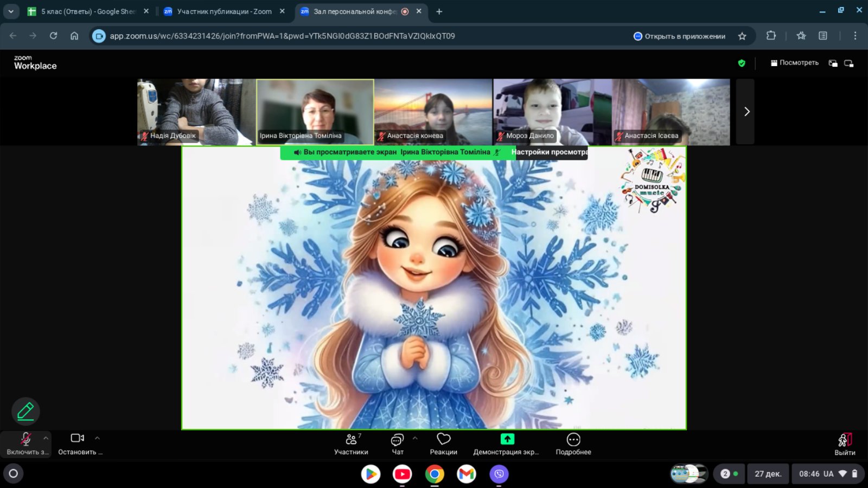This screenshot has width=868, height=488.
Task: Leave meeting with Выйти button
Action: pos(845,444)
